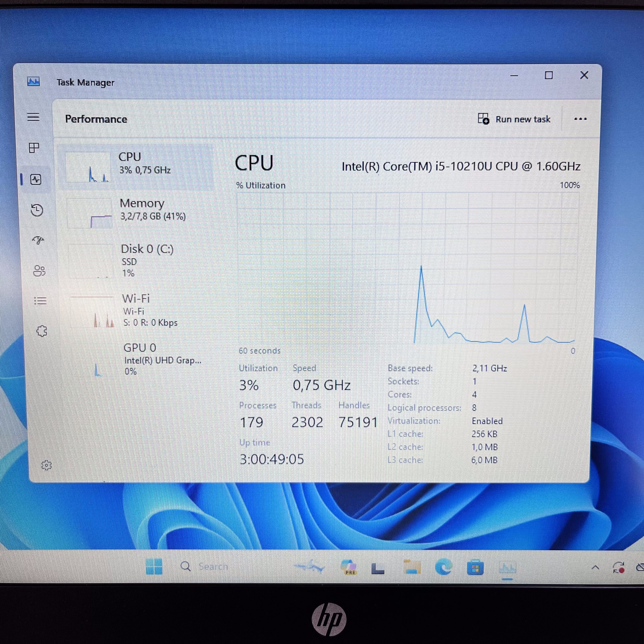Click the CPU utilization graph

408,268
